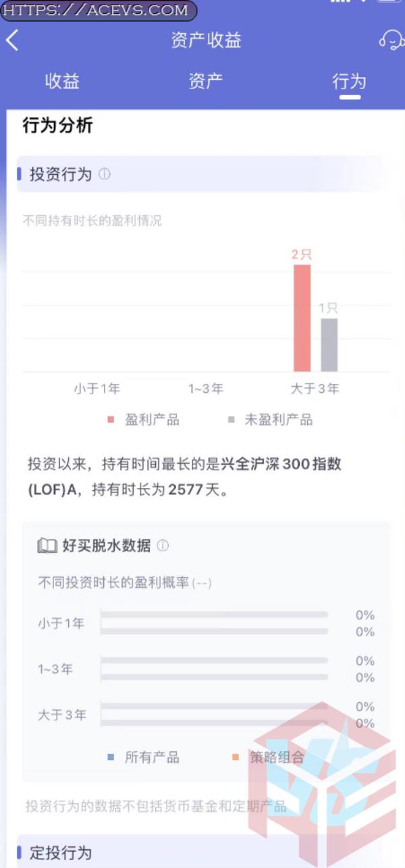Tap pink 盈利产品 legend marker
The height and width of the screenshot is (868, 405).
[x=111, y=420]
